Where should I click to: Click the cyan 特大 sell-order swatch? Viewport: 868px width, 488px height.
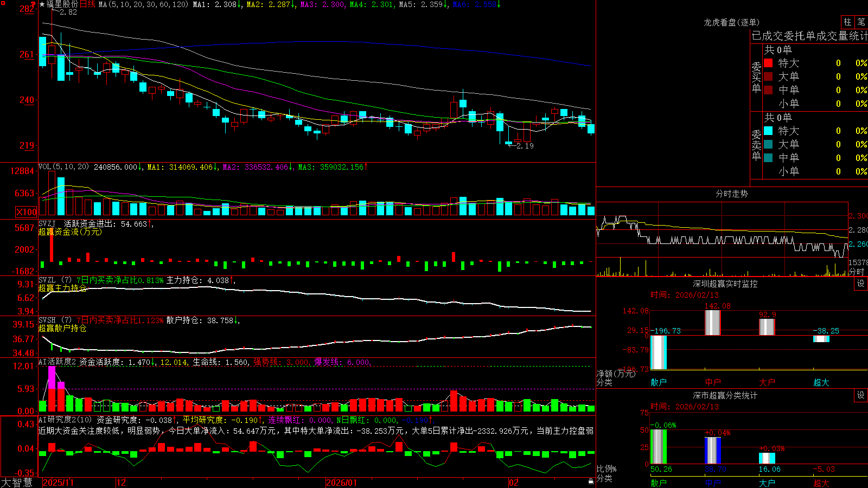(768, 131)
